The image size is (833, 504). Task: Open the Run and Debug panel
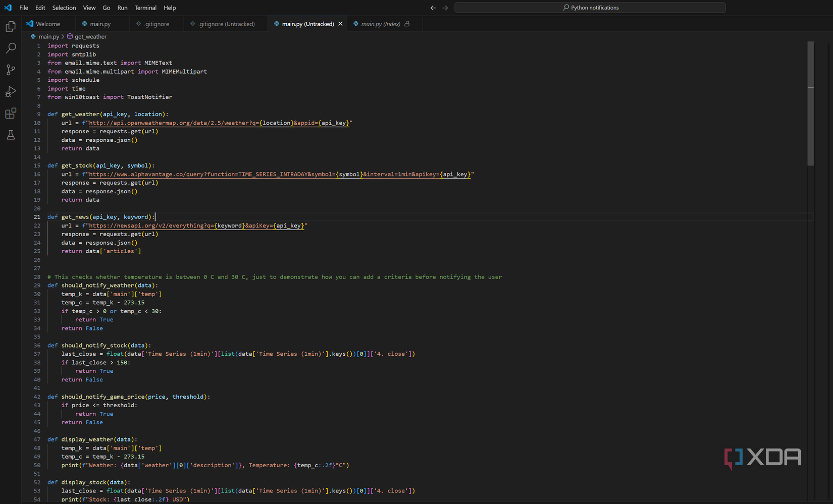pos(11,91)
